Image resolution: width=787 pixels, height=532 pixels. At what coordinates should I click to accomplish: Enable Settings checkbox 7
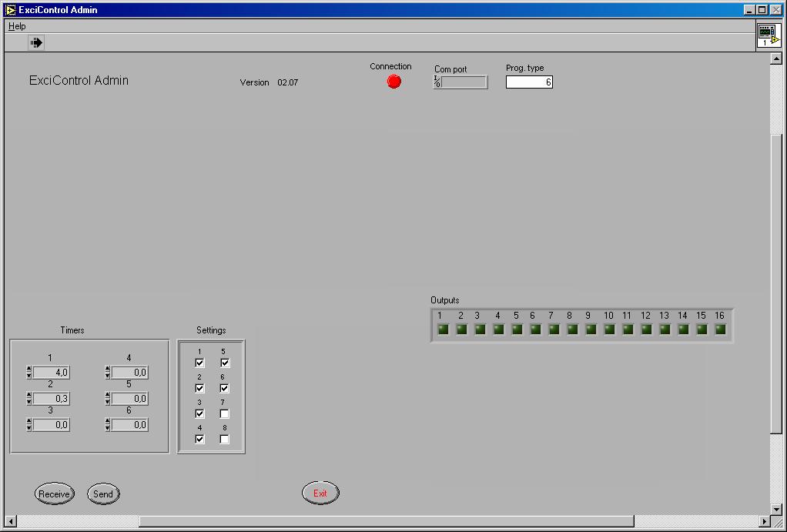click(224, 413)
